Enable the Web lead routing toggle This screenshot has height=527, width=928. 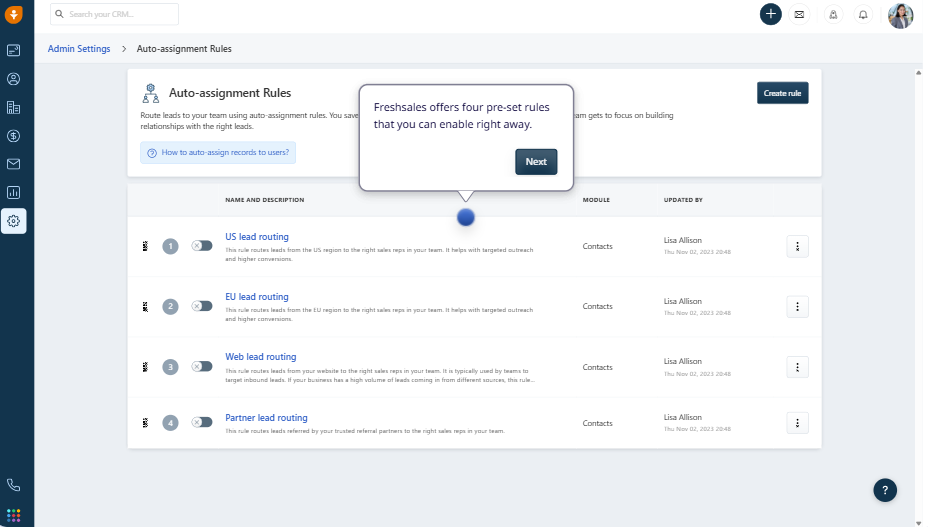tap(202, 367)
